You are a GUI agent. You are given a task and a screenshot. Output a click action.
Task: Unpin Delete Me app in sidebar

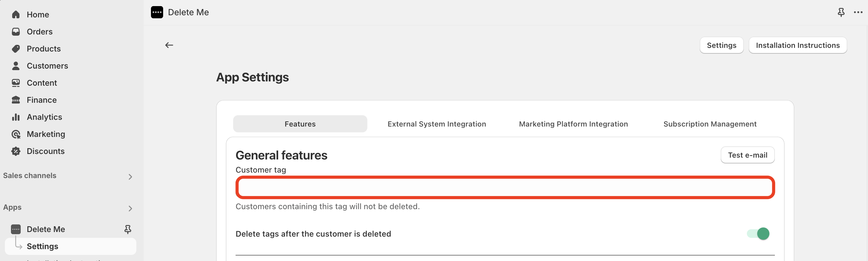coord(128,230)
